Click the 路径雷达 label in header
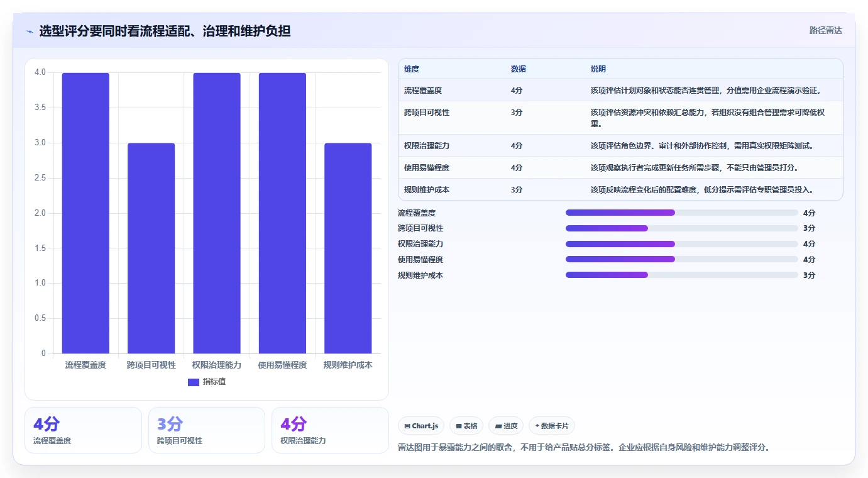Image resolution: width=868 pixels, height=478 pixels. [x=825, y=30]
